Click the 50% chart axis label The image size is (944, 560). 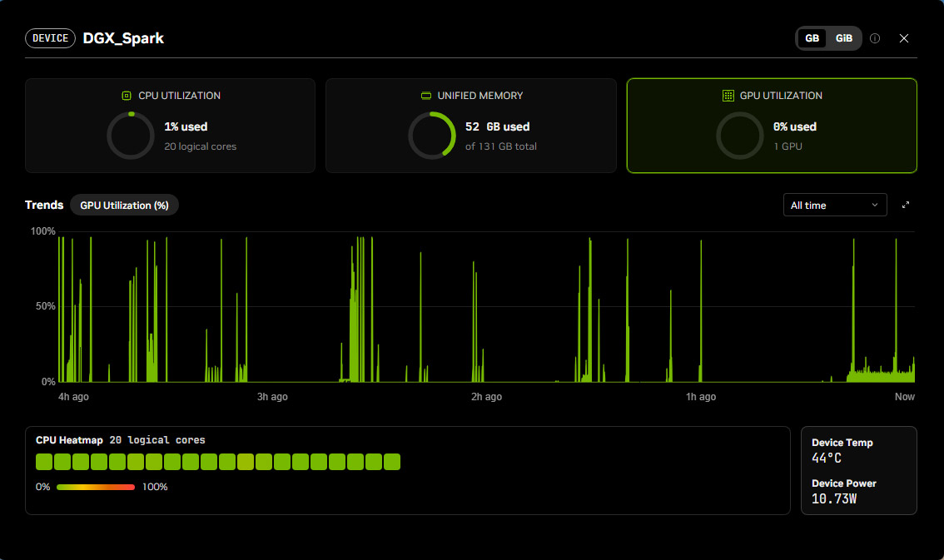pyautogui.click(x=45, y=306)
